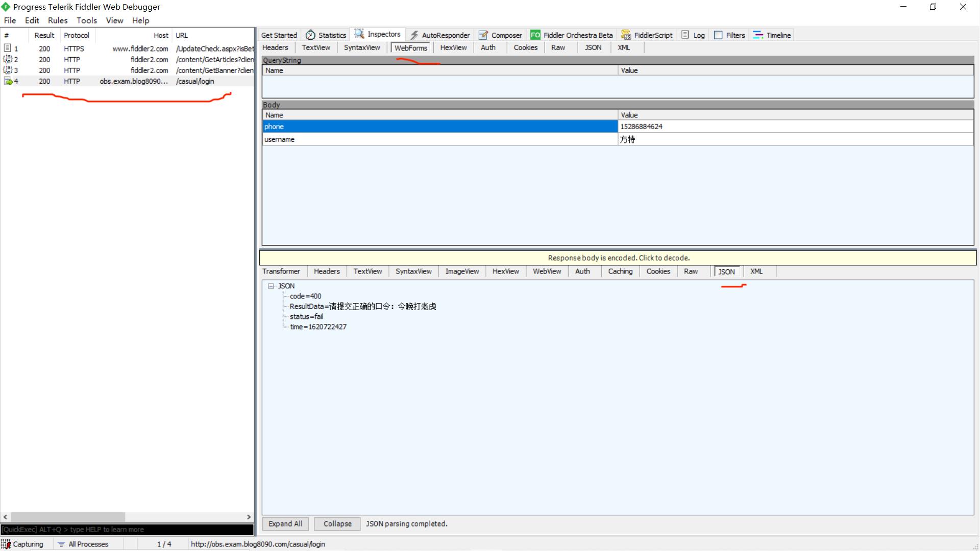Click session 4 green arrow icon
This screenshot has height=551, width=980.
(x=8, y=81)
